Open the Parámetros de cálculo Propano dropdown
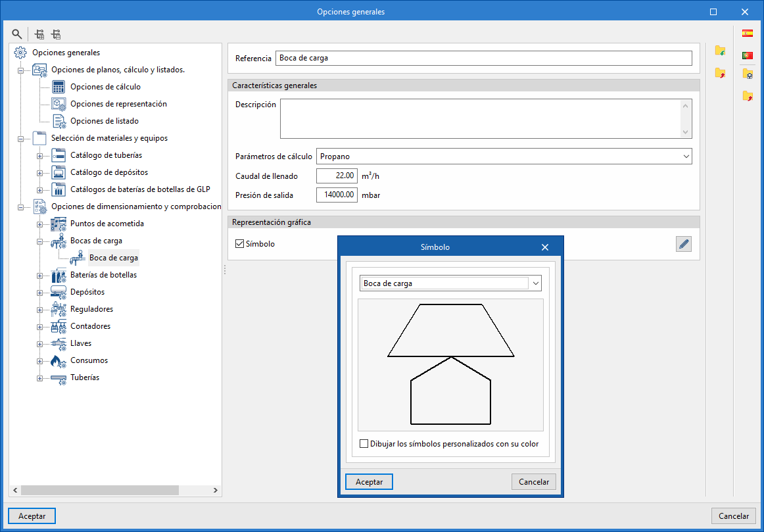764x532 pixels. pos(686,157)
